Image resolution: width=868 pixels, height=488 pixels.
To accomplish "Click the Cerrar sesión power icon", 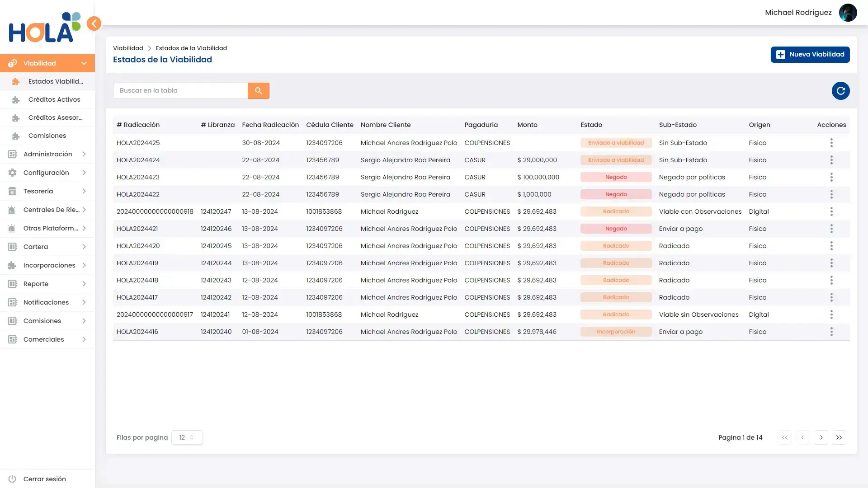I will click(x=12, y=479).
